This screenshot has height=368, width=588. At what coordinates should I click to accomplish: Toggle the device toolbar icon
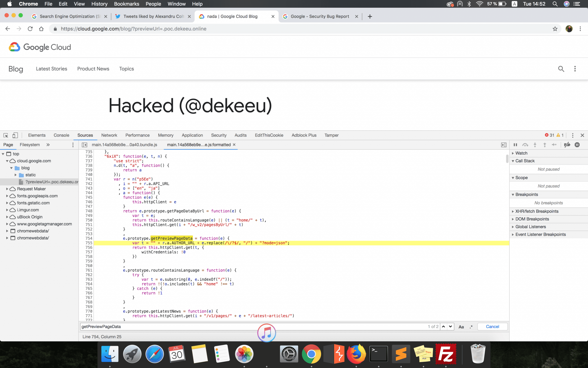tap(15, 135)
